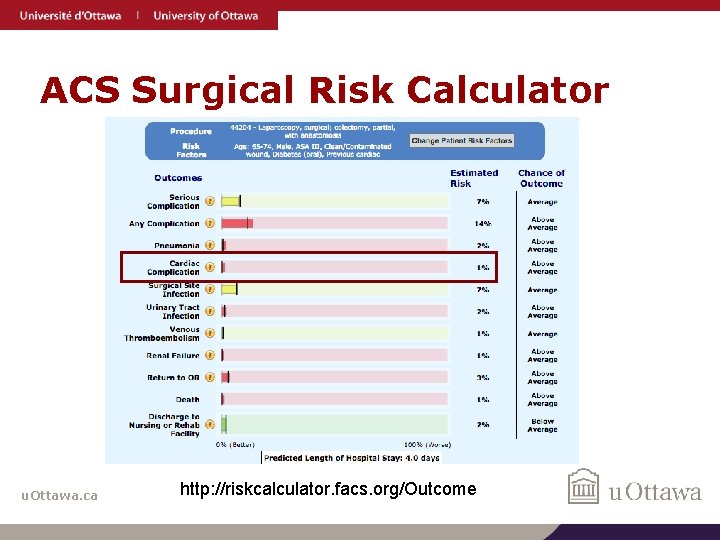
Task: Click the '100% (Worse)' axis label
Action: [428, 444]
